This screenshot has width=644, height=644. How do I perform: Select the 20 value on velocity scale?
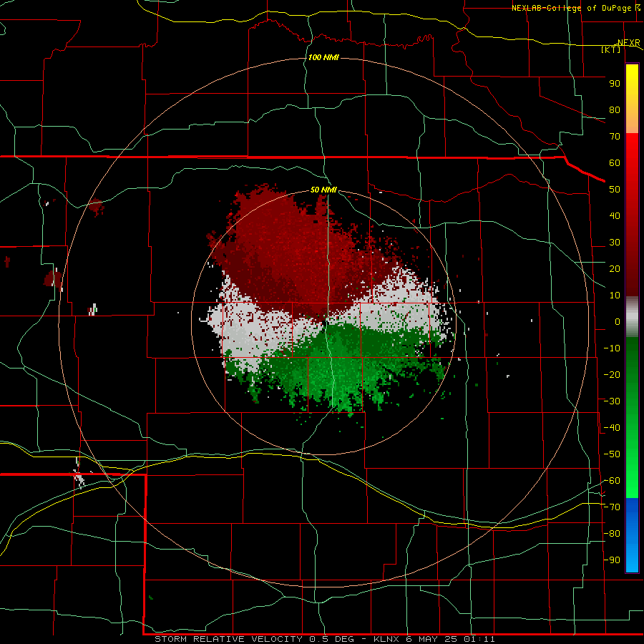(615, 269)
